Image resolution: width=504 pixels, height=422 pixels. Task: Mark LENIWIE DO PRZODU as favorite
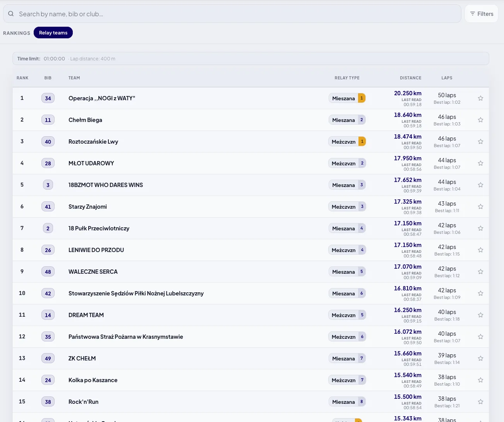480,250
